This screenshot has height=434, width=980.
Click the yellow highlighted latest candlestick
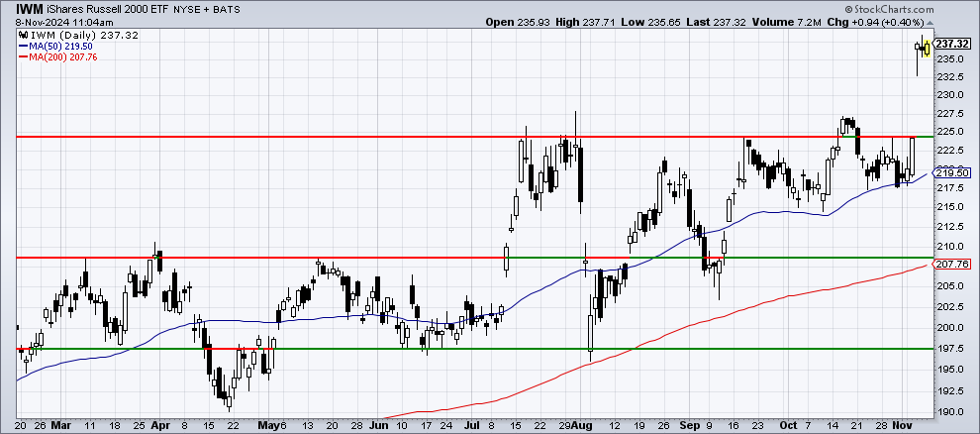(928, 47)
